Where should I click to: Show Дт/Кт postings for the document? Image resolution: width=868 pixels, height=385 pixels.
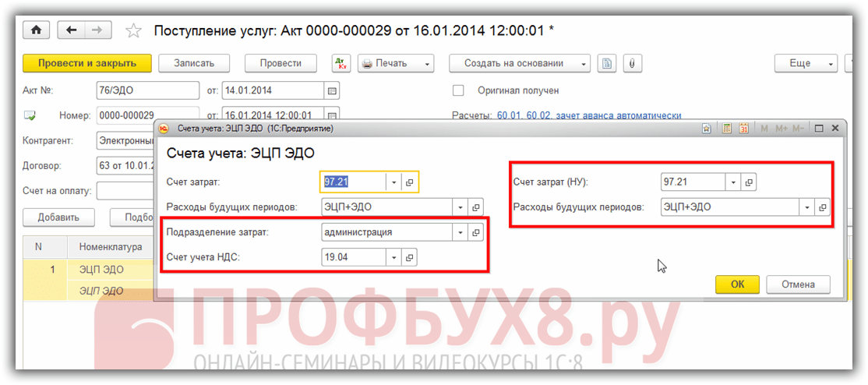341,63
